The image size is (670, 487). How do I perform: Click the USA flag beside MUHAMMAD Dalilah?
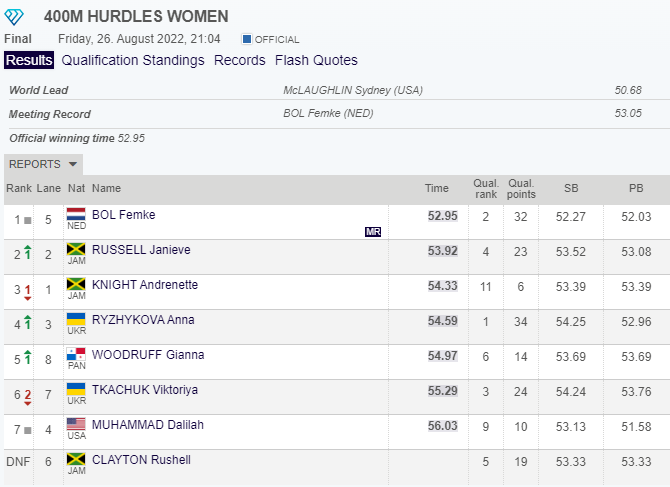[x=76, y=424]
